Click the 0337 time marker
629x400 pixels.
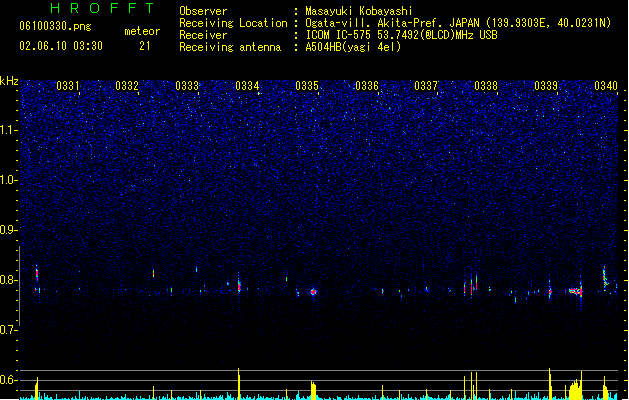[x=426, y=86]
